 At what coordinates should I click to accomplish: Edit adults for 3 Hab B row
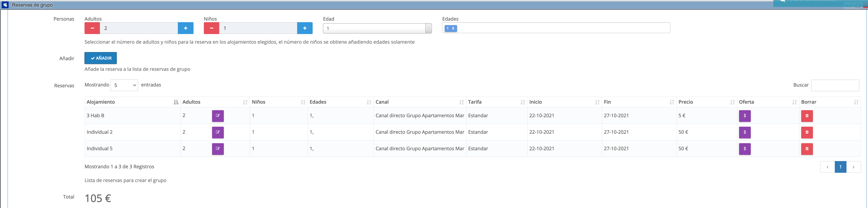[x=218, y=116]
